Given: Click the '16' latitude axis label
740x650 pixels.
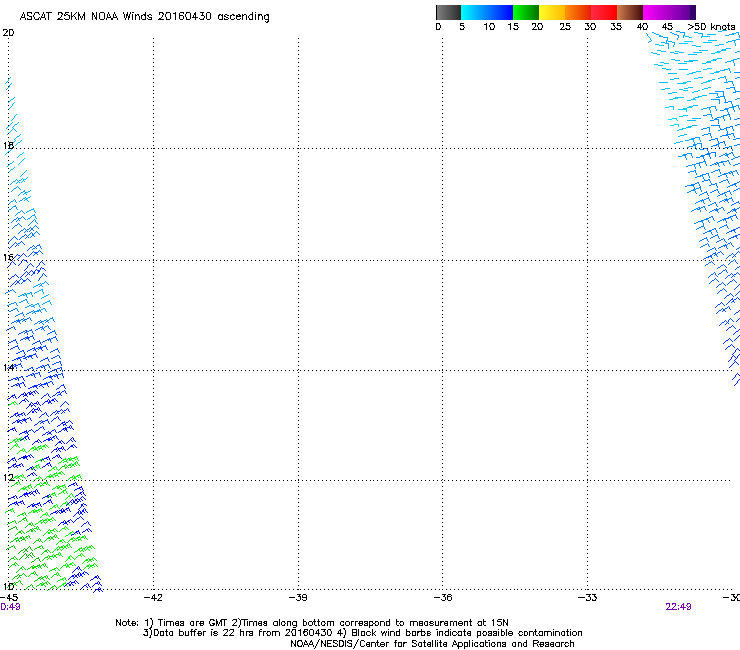Looking at the screenshot, I should [x=8, y=257].
